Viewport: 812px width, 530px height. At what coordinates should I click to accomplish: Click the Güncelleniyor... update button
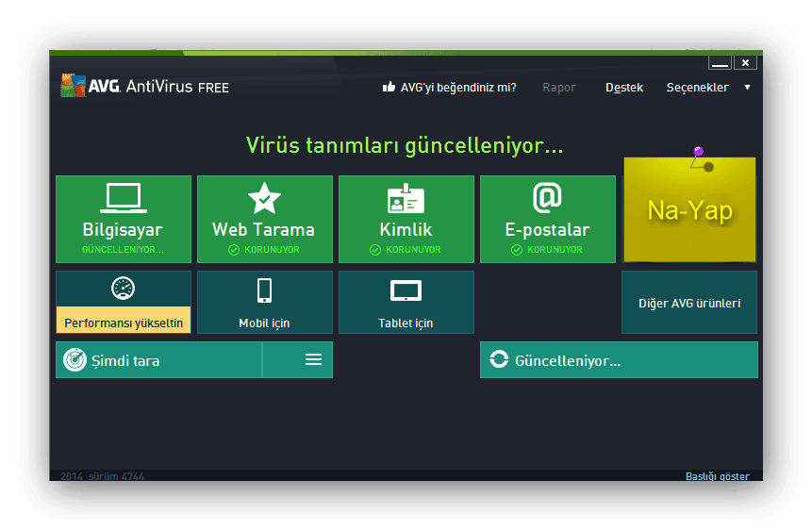pyautogui.click(x=619, y=359)
